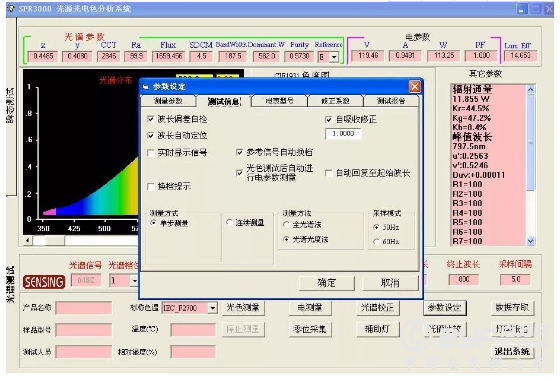Open the 光谱测试 side tab
This screenshot has width=560, height=381.
click(x=10, y=285)
